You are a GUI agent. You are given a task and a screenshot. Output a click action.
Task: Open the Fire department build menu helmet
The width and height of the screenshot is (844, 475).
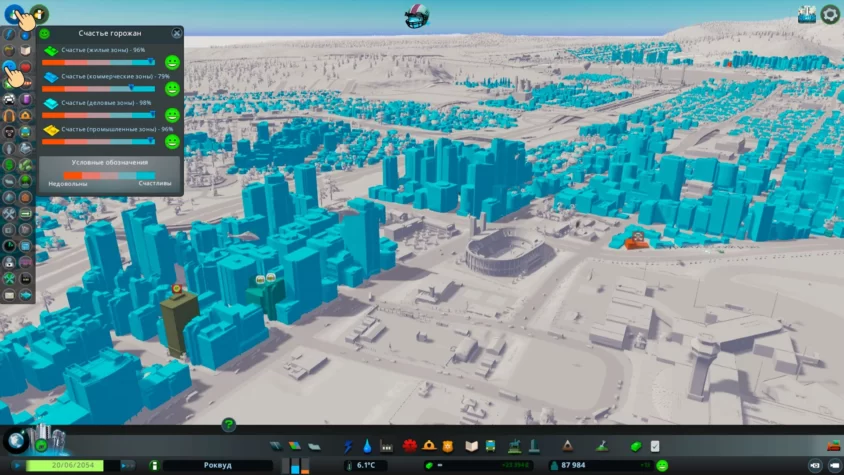(x=429, y=446)
